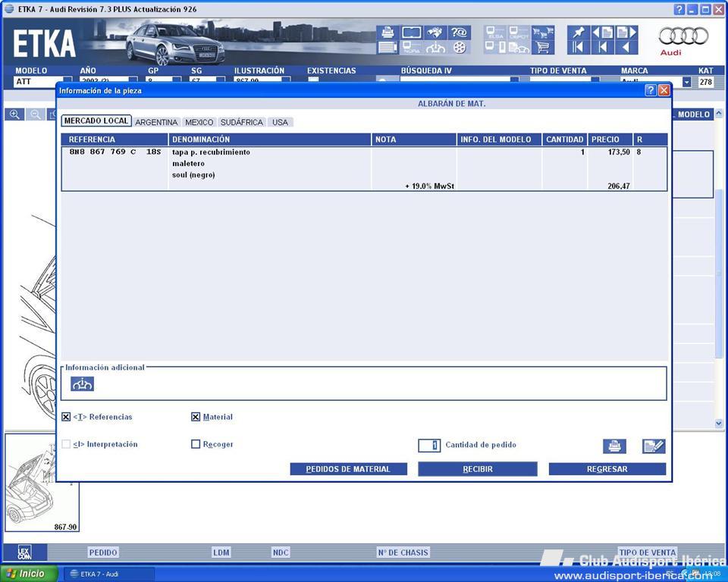The width and height of the screenshot is (728, 582).
Task: Click the LexCom logo in the bottom bar
Action: [x=24, y=552]
